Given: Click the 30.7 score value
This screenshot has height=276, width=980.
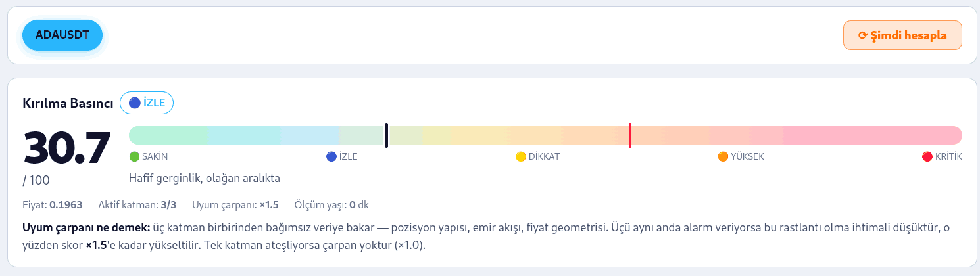Looking at the screenshot, I should 66,148.
